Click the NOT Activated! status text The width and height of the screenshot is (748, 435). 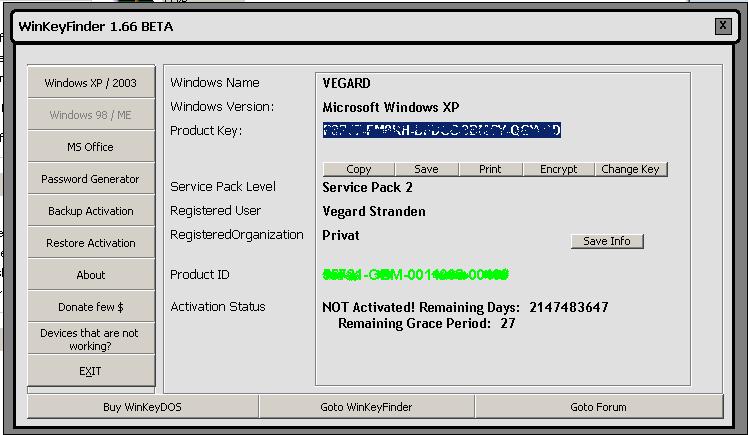pyautogui.click(x=368, y=307)
